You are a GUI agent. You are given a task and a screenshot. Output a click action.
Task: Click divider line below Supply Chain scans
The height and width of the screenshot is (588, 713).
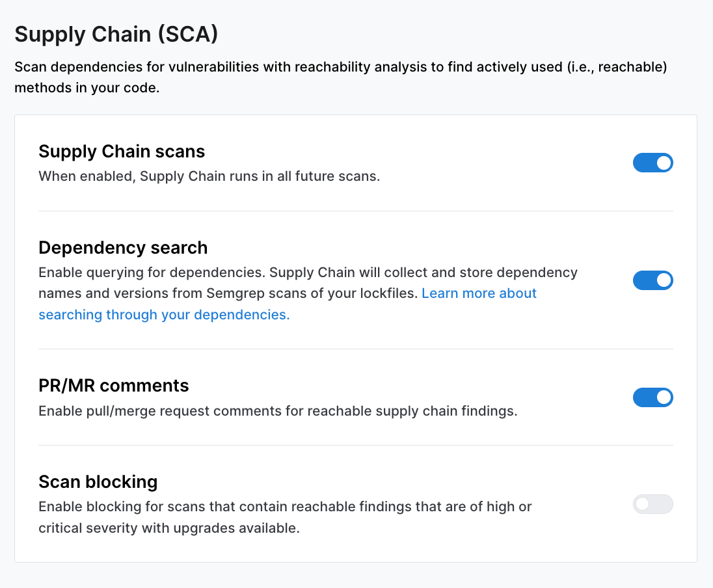355,211
